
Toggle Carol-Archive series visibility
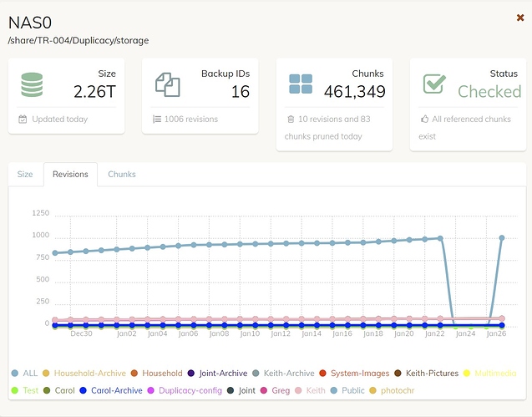pos(111,390)
